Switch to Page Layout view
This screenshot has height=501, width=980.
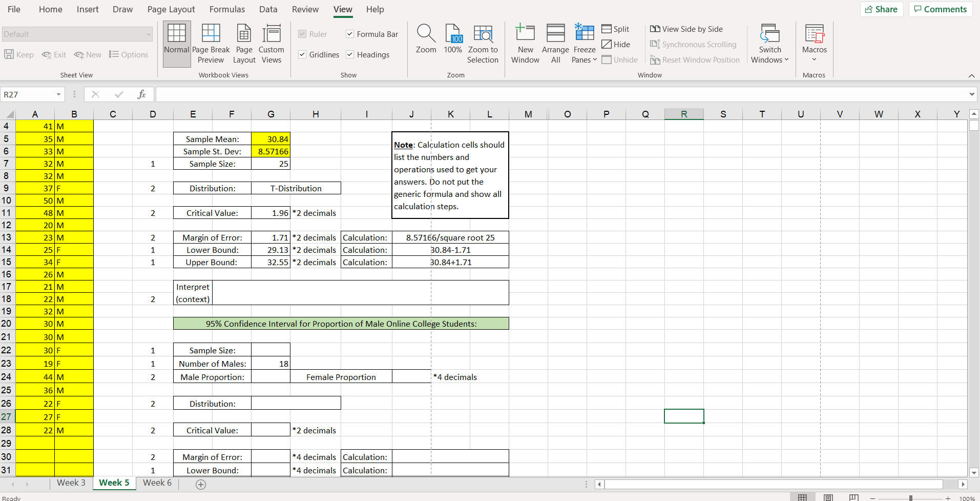[x=244, y=44]
